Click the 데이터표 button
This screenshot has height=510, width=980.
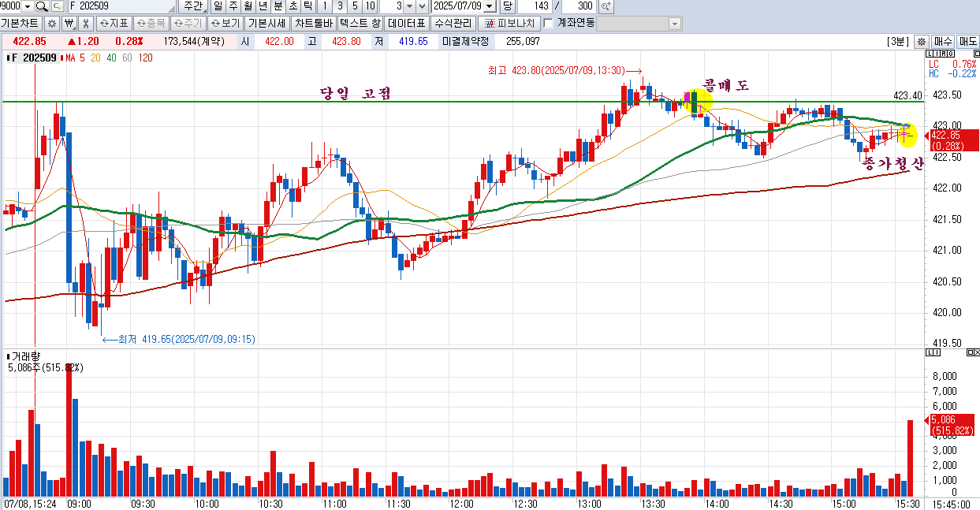407,24
